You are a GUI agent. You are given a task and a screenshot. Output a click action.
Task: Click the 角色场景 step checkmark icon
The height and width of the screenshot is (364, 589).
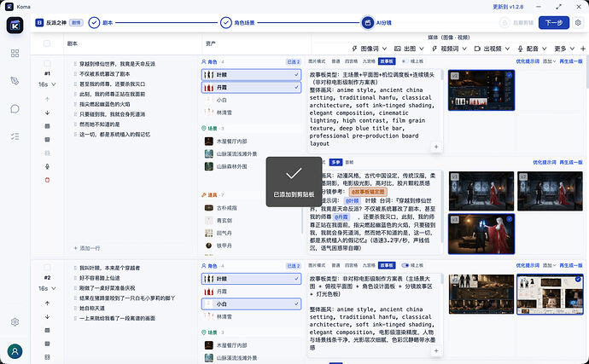225,22
